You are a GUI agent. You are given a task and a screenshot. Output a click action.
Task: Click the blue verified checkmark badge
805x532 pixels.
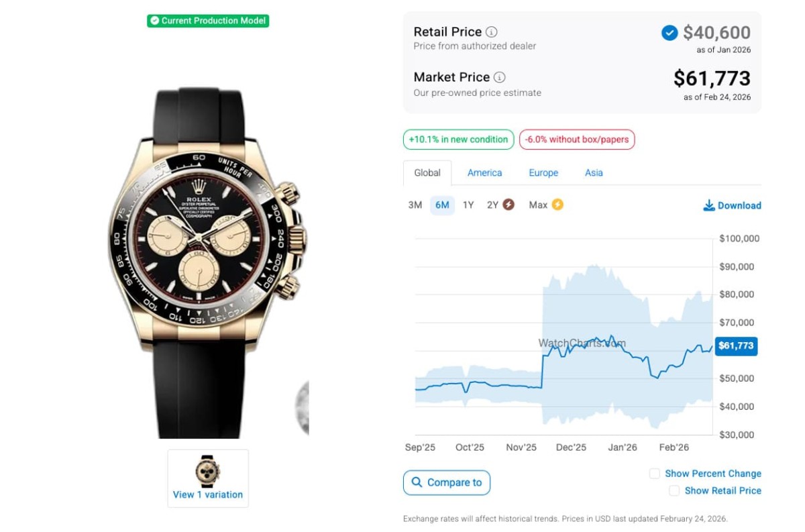[669, 32]
